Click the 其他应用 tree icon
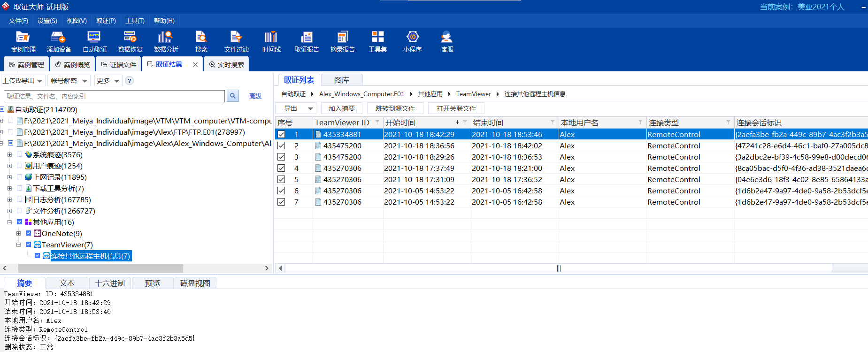The width and height of the screenshot is (868, 352). (29, 222)
